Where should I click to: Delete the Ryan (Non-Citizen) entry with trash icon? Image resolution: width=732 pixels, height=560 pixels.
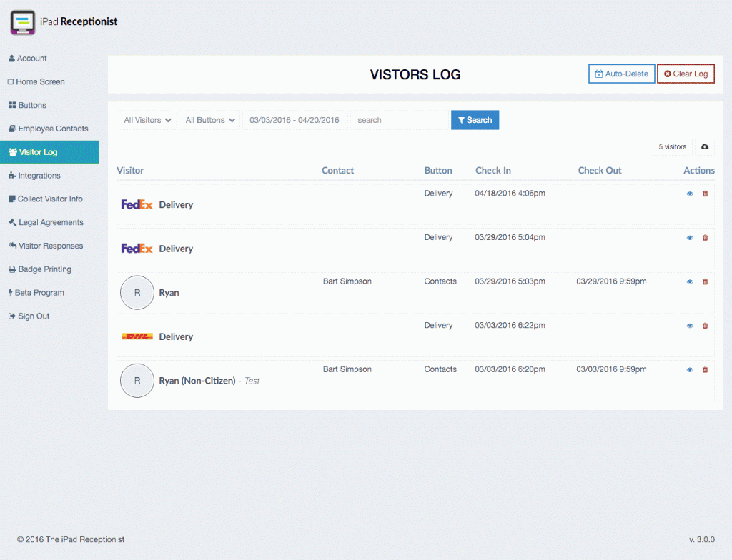[x=705, y=369]
